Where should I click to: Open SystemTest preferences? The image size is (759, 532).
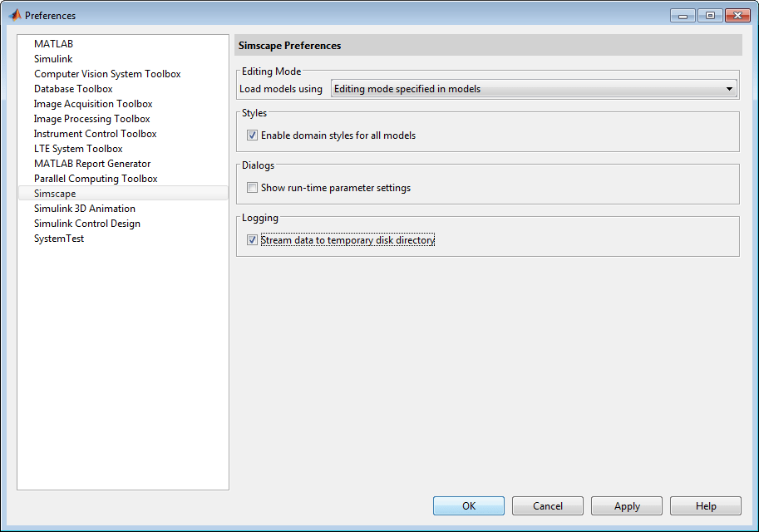[x=59, y=239]
